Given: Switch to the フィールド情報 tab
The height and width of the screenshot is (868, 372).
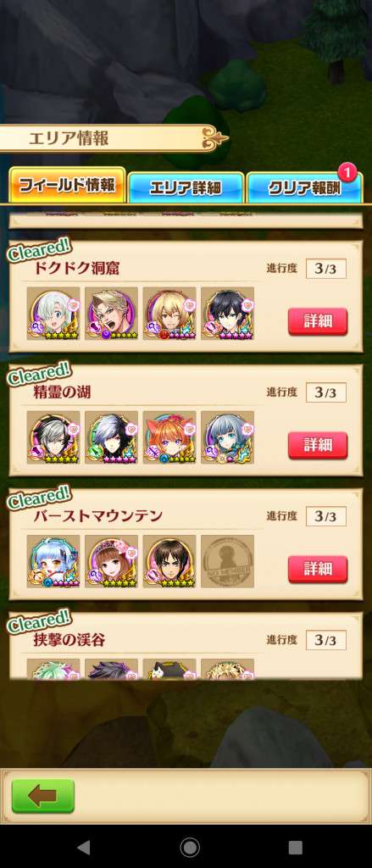Looking at the screenshot, I should click(67, 185).
